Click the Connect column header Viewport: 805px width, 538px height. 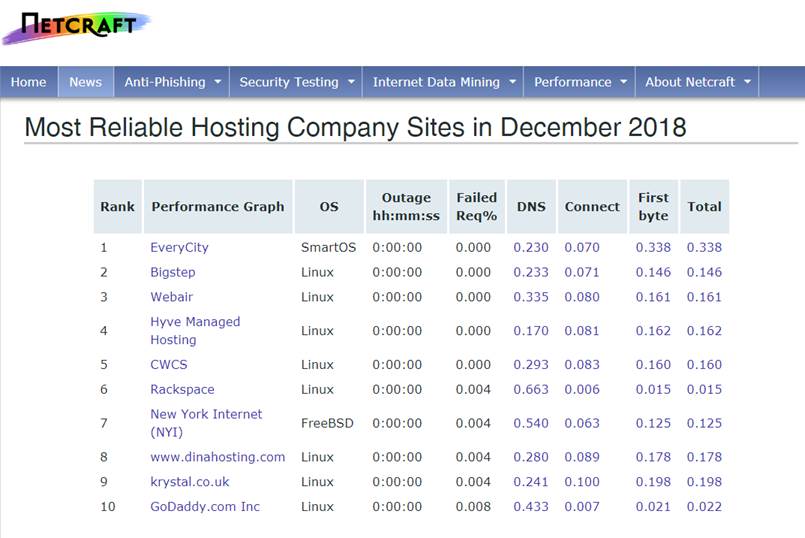click(592, 206)
